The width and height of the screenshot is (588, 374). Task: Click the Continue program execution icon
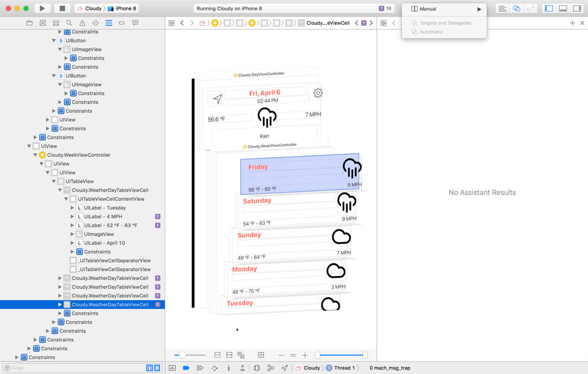pos(200,368)
